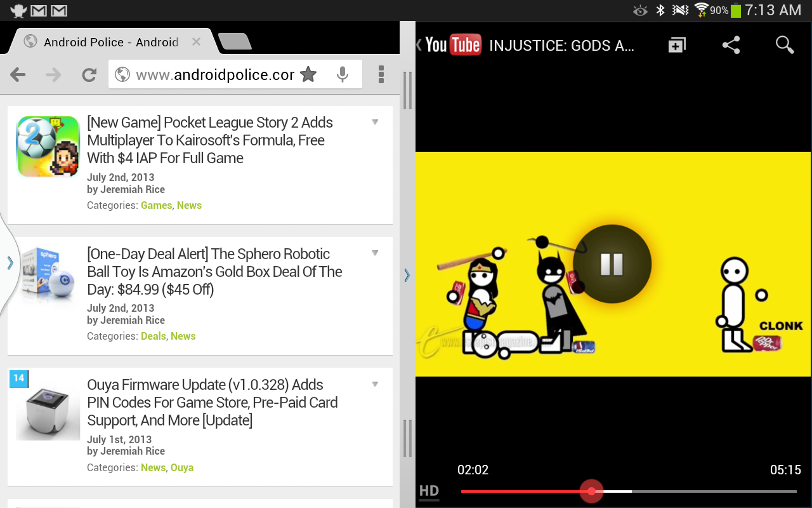
Task: Click the Sphero product thumbnail
Action: point(48,277)
